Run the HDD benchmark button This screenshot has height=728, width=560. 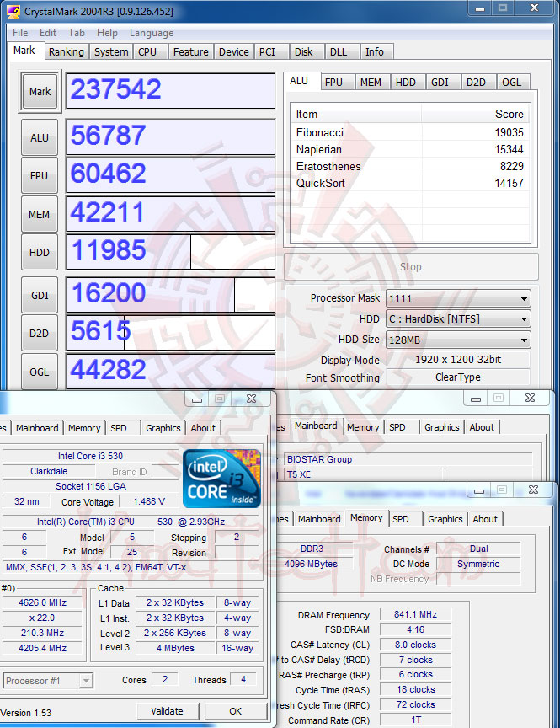(40, 253)
